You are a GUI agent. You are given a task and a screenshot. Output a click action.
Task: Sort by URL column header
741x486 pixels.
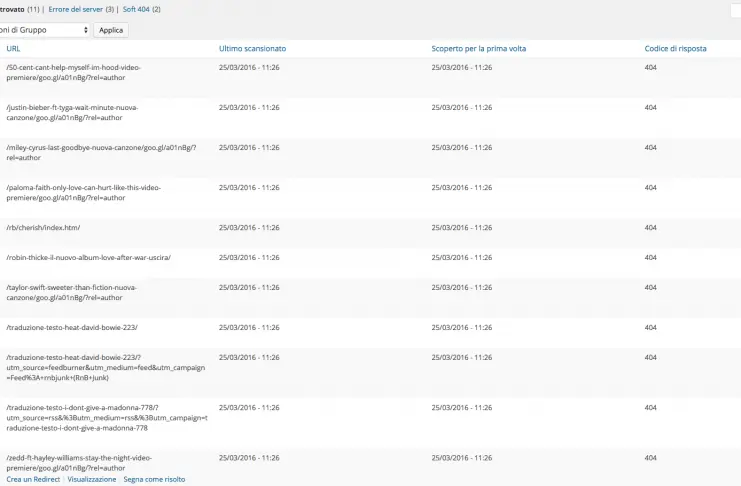click(x=13, y=48)
